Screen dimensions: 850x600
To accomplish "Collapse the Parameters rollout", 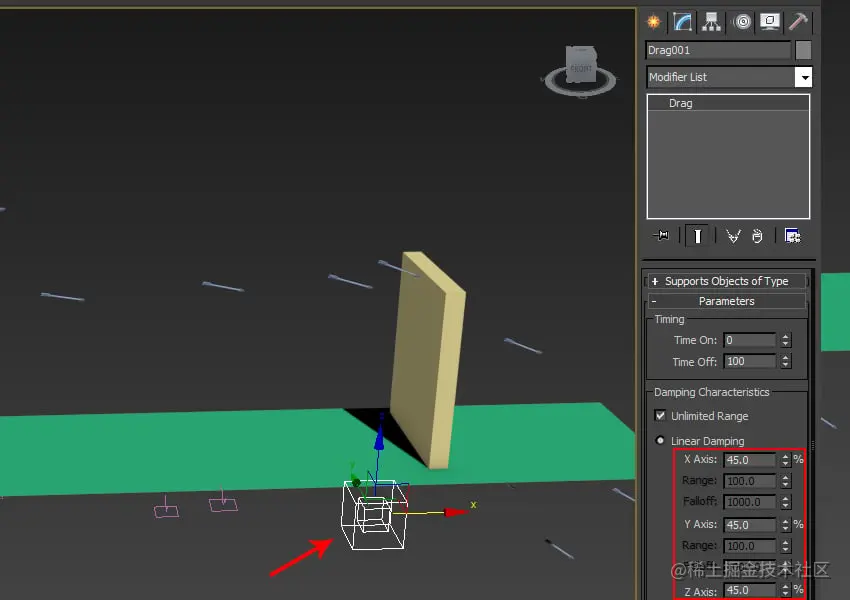I will [726, 301].
